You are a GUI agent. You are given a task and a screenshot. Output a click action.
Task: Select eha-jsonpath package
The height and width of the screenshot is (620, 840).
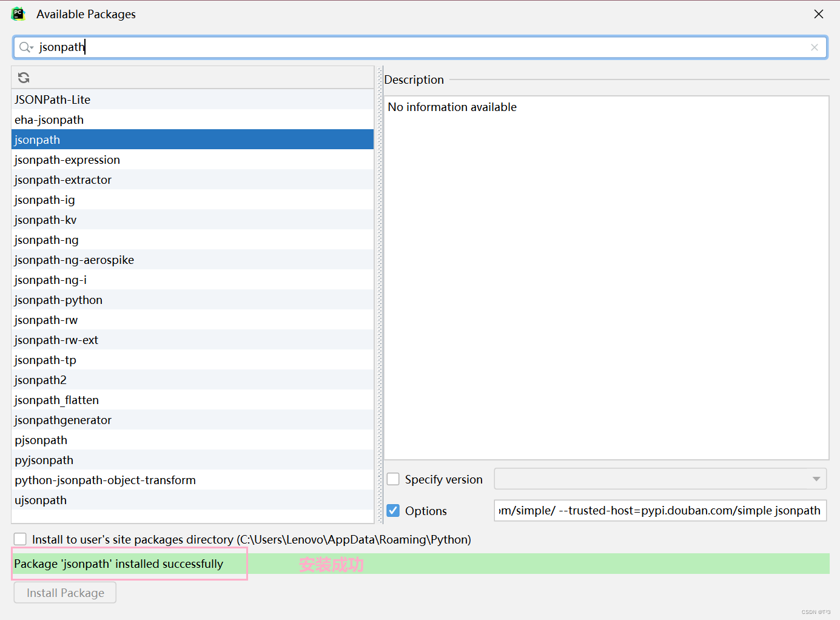[192, 120]
